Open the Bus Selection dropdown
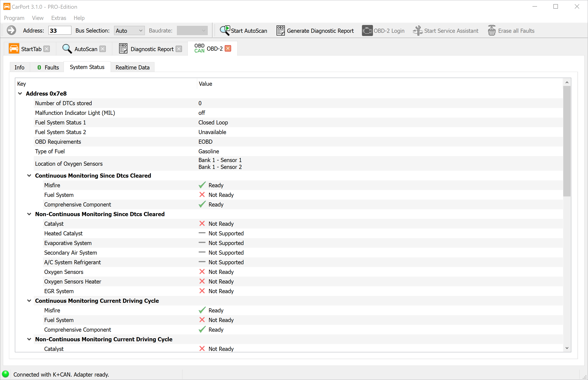588x380 pixels. click(x=129, y=31)
